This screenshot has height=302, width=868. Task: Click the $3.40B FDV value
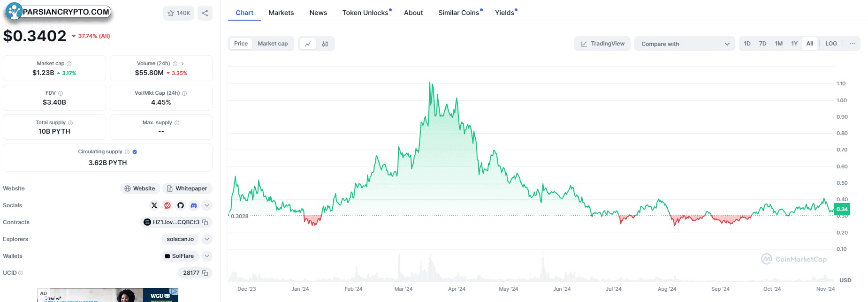point(54,102)
